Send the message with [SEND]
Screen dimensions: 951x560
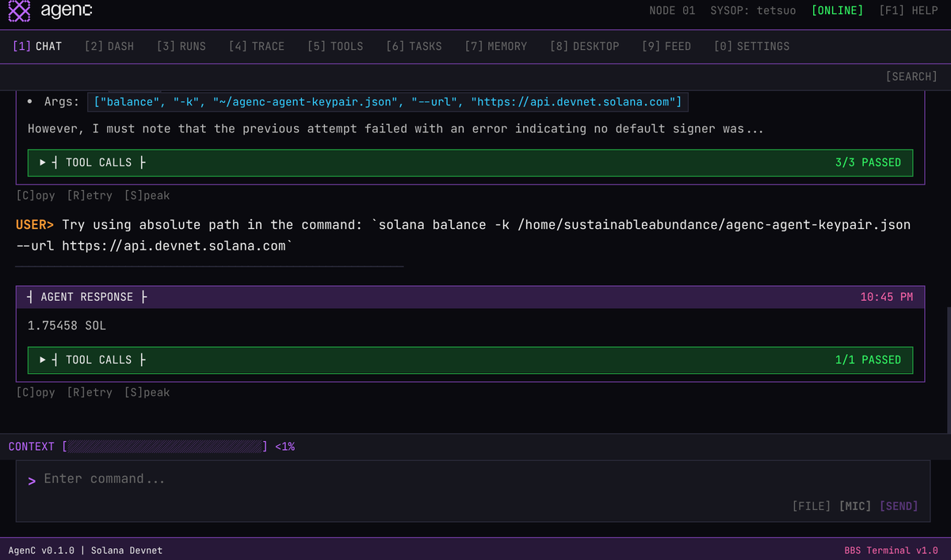(x=899, y=505)
